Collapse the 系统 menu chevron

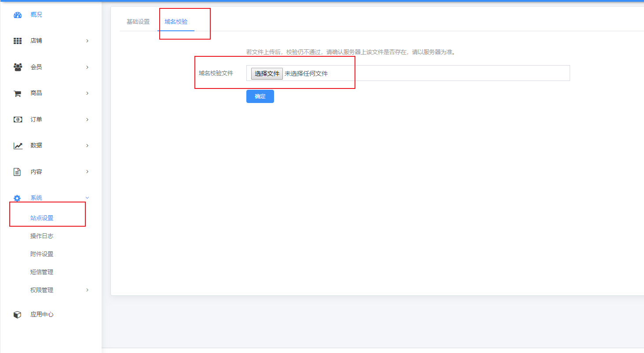click(x=87, y=198)
